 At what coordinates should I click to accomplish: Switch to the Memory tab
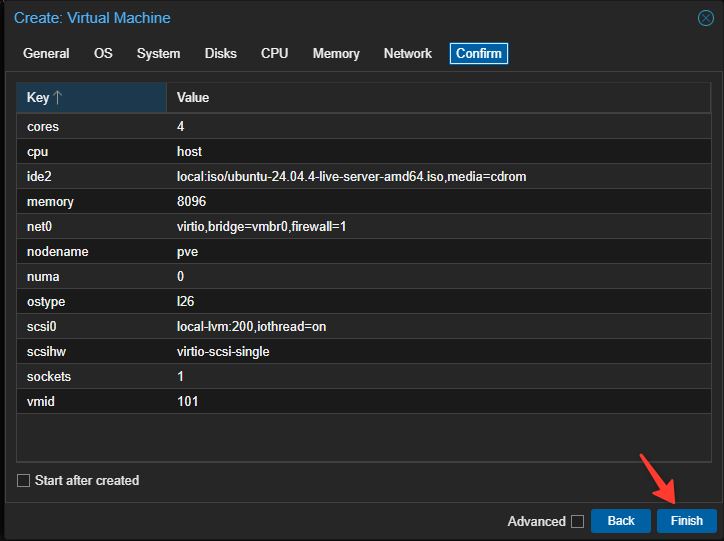336,54
